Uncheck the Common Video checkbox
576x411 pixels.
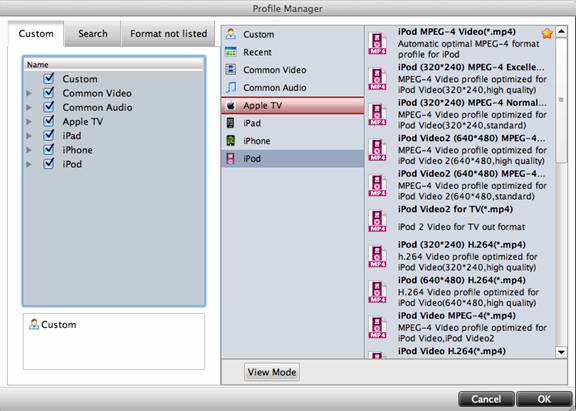[48, 93]
